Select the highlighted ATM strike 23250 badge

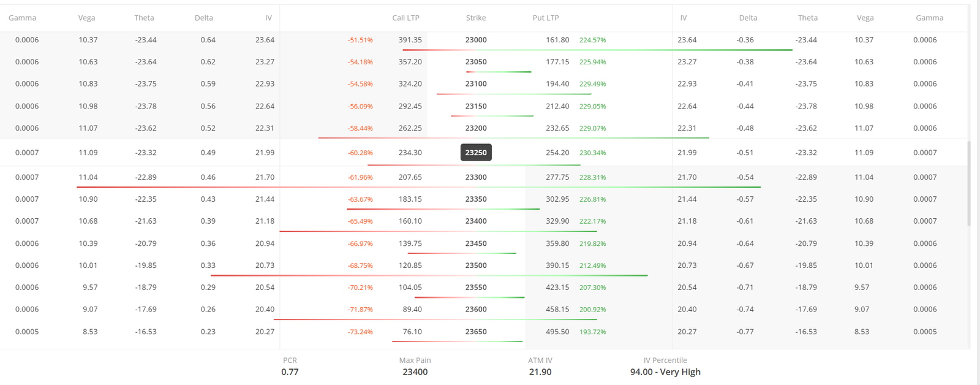(476, 152)
